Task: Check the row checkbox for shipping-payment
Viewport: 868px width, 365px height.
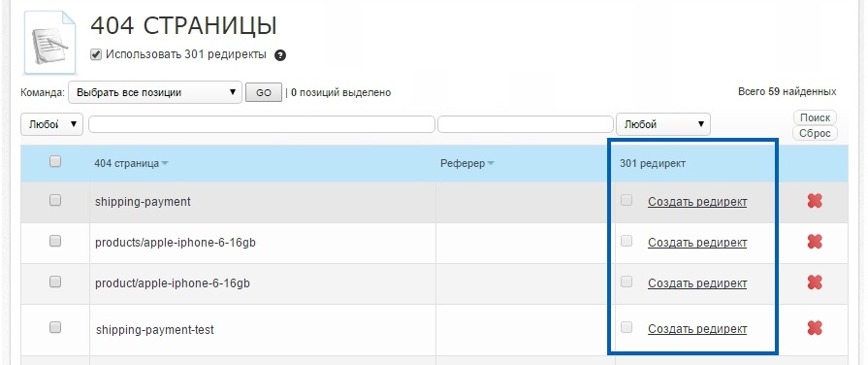Action: click(x=55, y=201)
